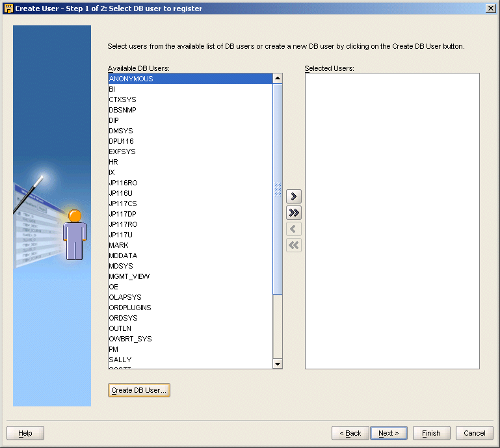Select the ORDSYS user
The image size is (500, 448).
pyautogui.click(x=191, y=318)
